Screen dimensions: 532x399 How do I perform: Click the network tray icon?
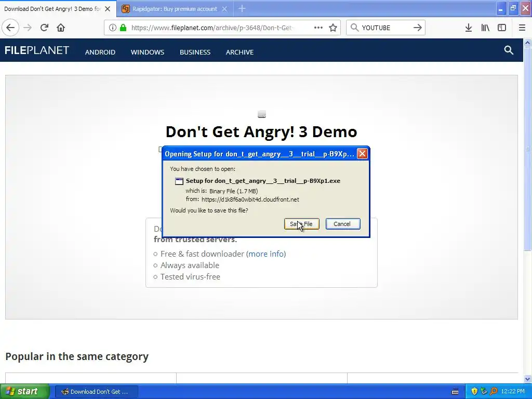point(484,391)
